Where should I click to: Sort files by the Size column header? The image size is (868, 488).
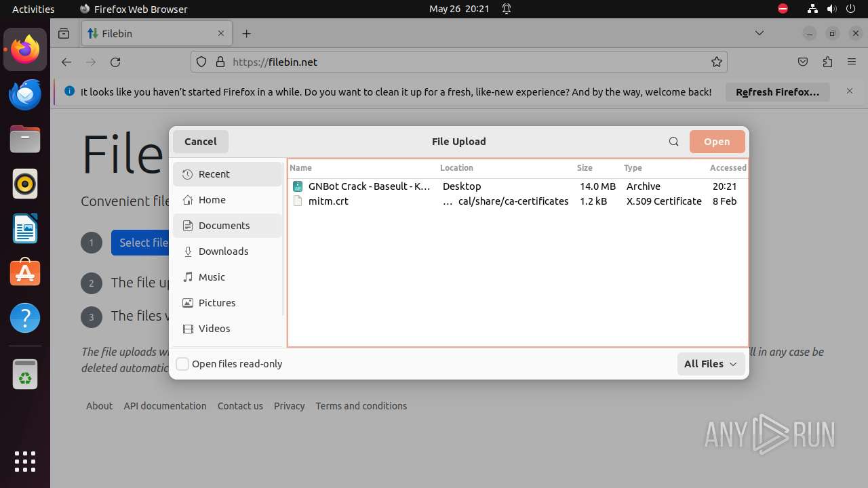click(585, 168)
